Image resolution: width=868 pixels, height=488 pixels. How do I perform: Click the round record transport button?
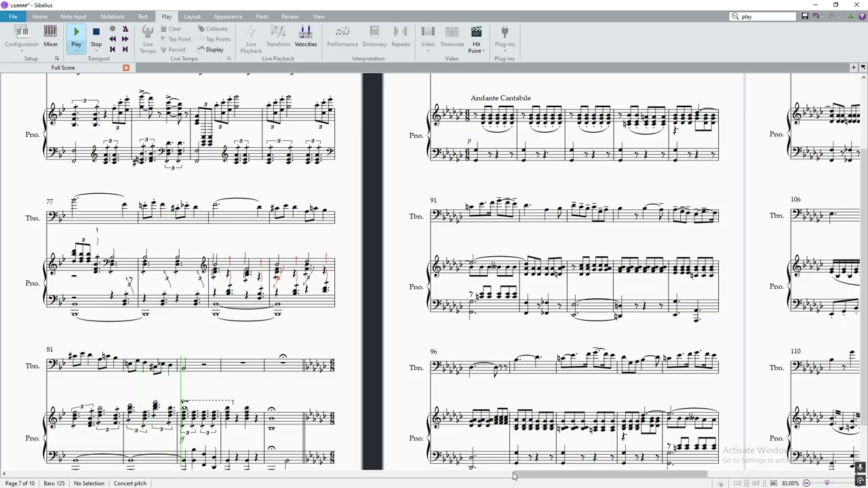tap(113, 29)
